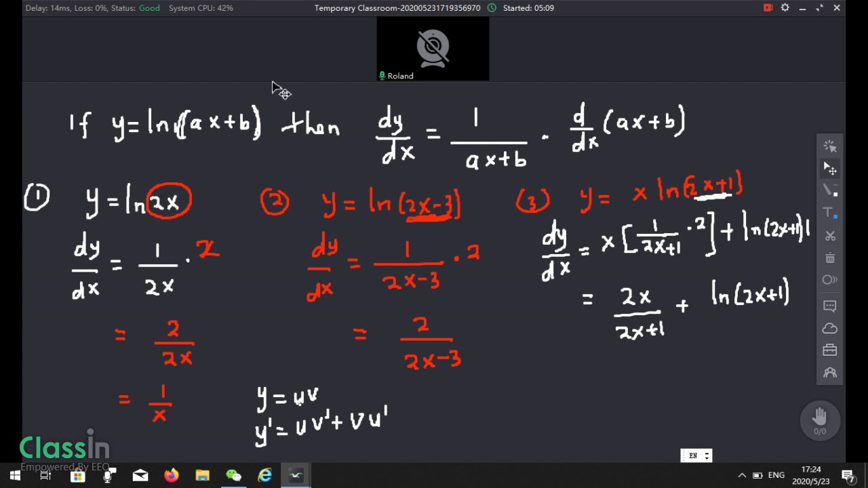Click Roland's disabled camera video tile

pos(433,49)
